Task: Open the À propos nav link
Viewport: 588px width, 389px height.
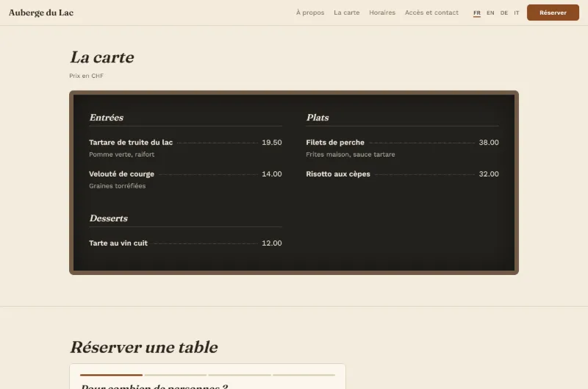Action: click(x=310, y=13)
